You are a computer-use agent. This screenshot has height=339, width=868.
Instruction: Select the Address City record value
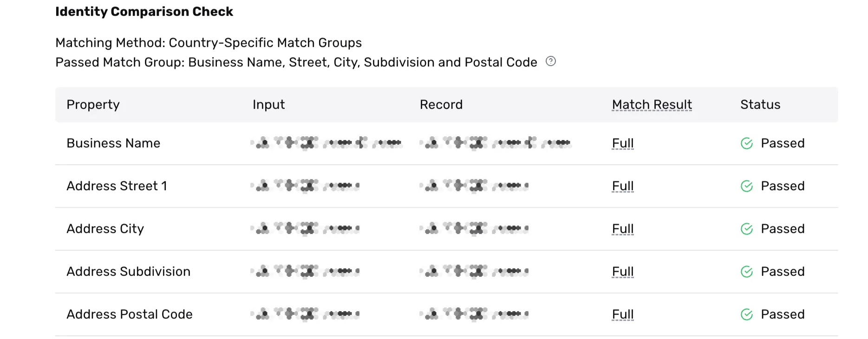click(474, 228)
